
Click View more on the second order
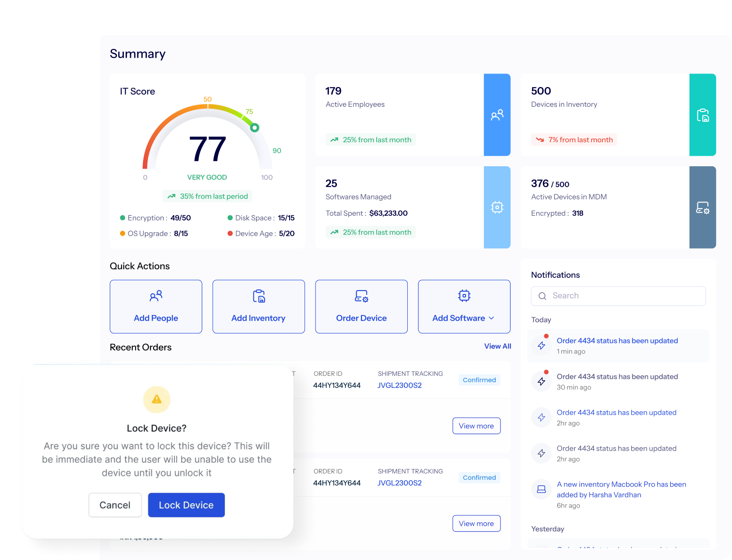[x=476, y=523]
